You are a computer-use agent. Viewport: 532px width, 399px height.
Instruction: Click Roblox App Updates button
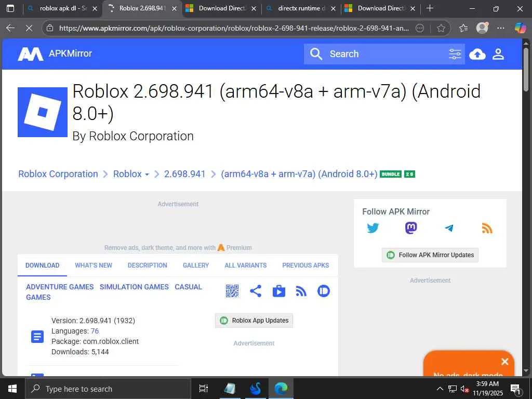254,320
